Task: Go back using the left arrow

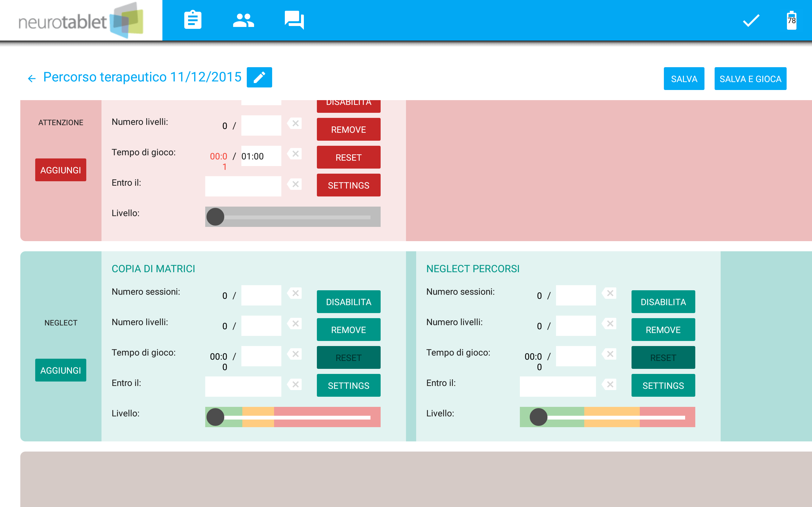Action: click(31, 79)
